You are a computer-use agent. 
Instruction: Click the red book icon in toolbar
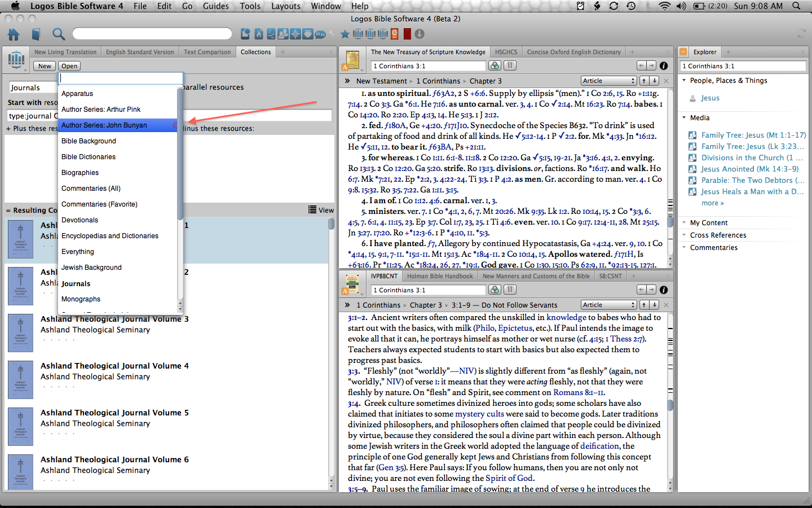[x=407, y=34]
